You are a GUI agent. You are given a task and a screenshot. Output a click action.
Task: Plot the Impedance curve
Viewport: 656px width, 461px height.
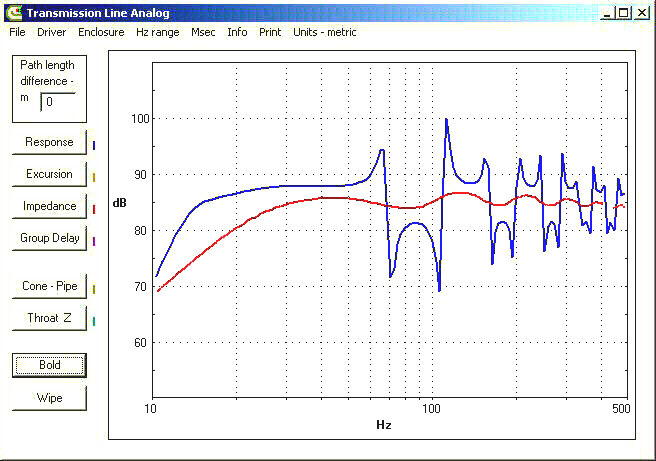coord(49,206)
